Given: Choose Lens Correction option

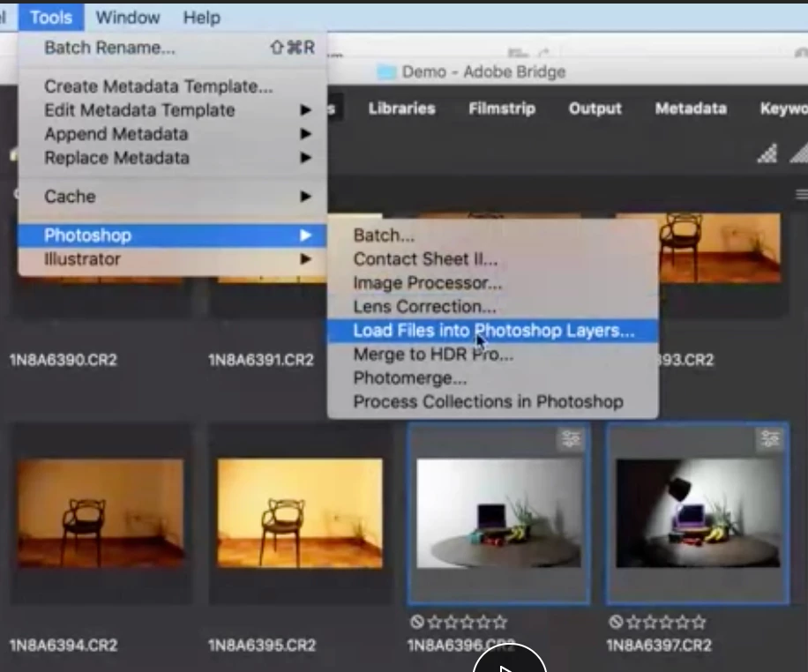Looking at the screenshot, I should coord(492,307).
